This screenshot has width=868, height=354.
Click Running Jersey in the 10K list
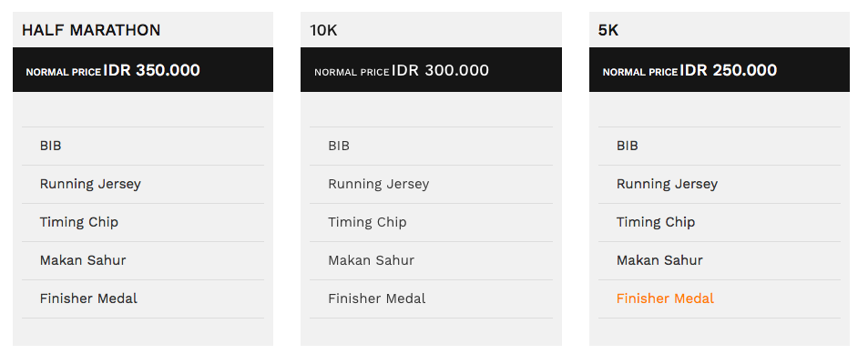pos(379,184)
